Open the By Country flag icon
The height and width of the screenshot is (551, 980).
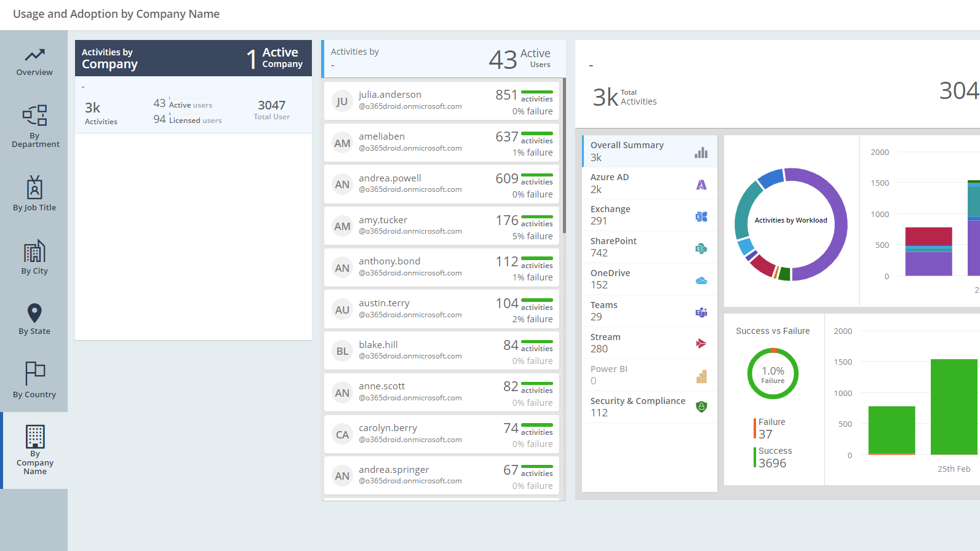[x=34, y=373]
